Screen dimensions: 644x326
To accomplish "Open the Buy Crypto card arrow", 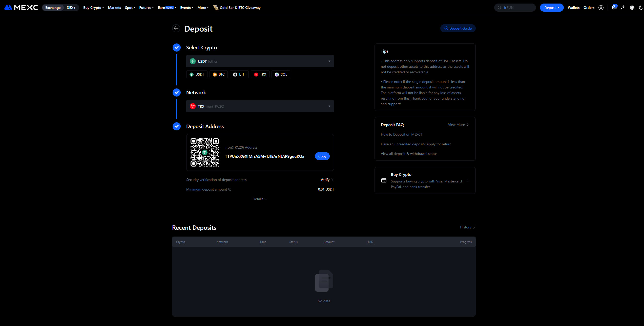I will tap(467, 180).
